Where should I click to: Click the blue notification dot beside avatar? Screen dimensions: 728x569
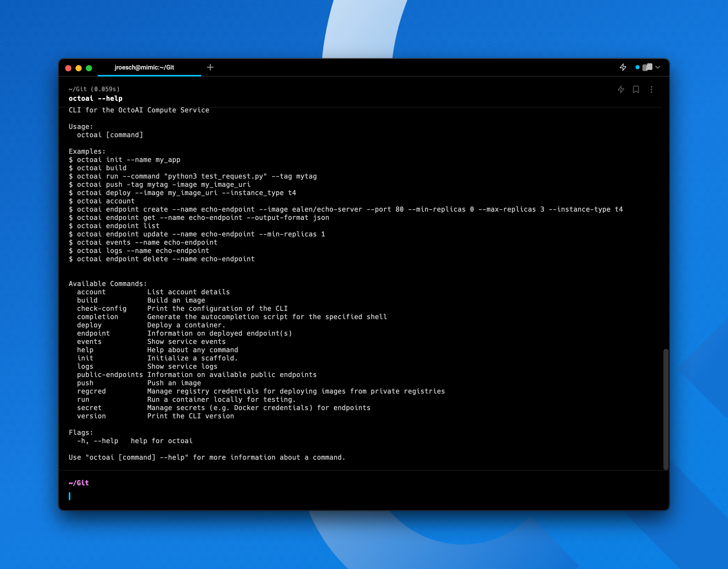(637, 67)
